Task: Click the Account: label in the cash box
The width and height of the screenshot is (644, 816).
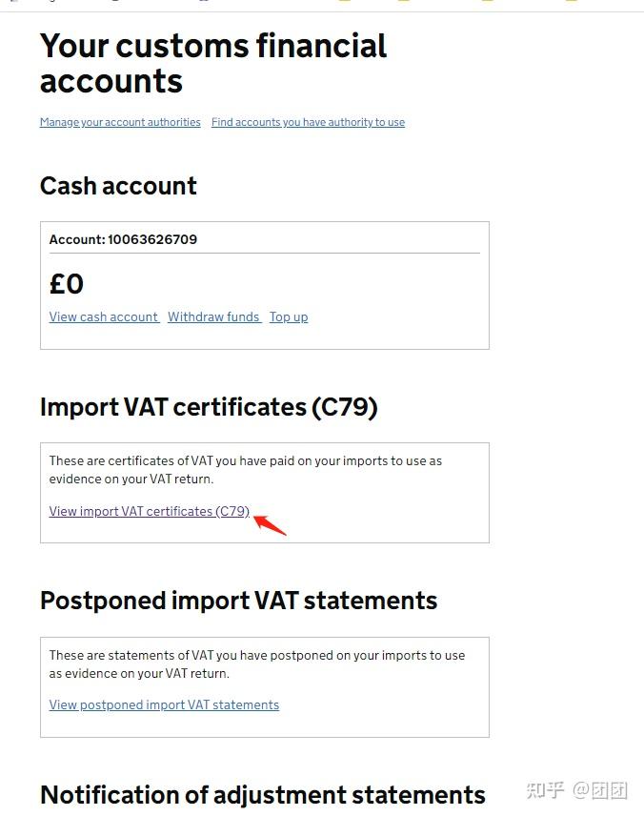Action: 76,239
